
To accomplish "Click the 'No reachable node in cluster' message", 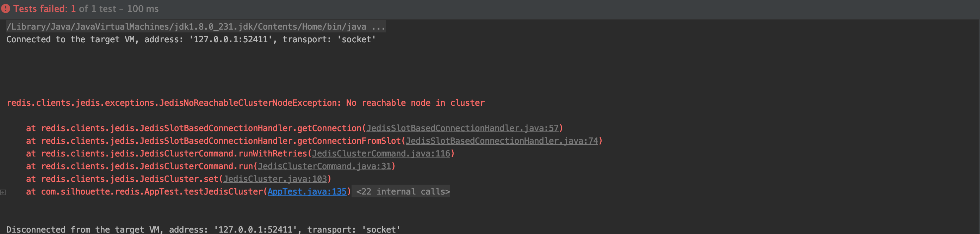I will point(415,103).
